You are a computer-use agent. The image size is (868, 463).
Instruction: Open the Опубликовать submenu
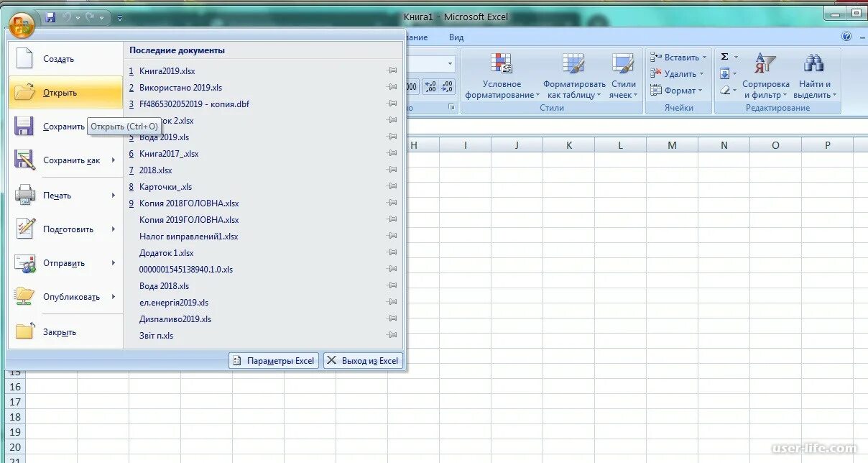[65, 297]
